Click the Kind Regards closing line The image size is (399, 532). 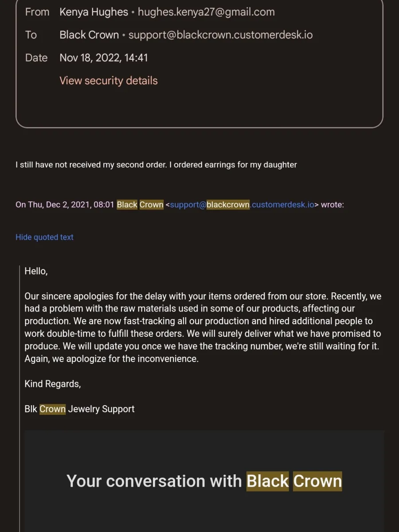(53, 384)
